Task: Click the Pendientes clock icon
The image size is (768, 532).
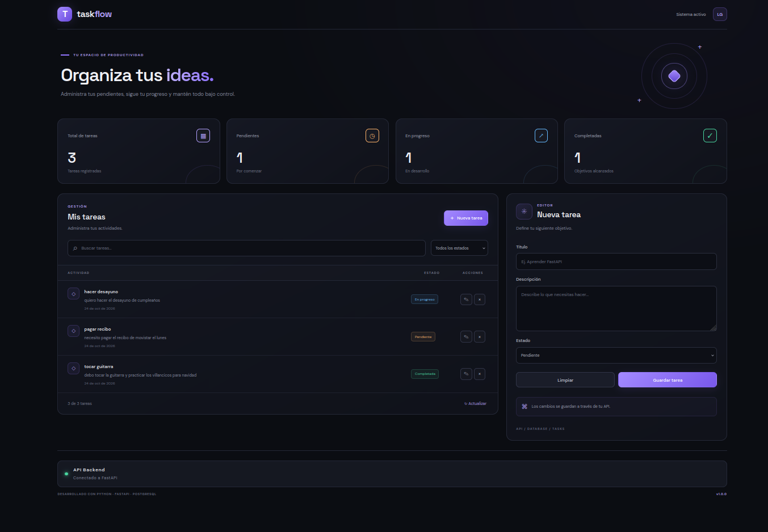Action: 372,136
